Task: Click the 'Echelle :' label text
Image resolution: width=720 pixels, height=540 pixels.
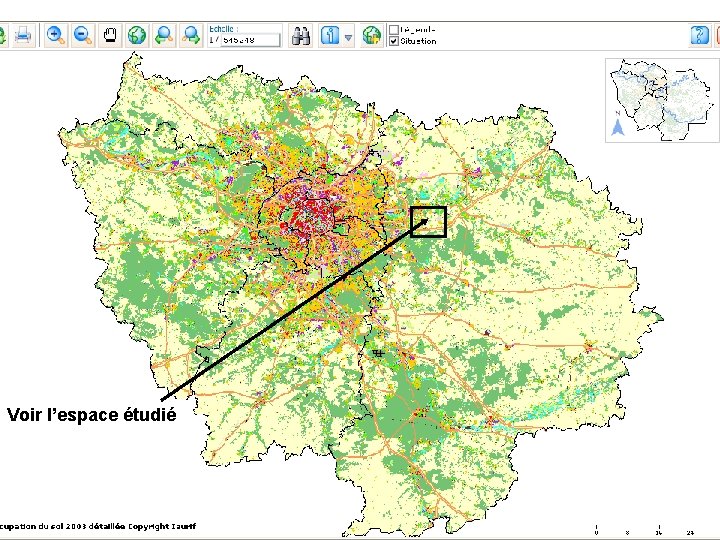Action: [223, 29]
